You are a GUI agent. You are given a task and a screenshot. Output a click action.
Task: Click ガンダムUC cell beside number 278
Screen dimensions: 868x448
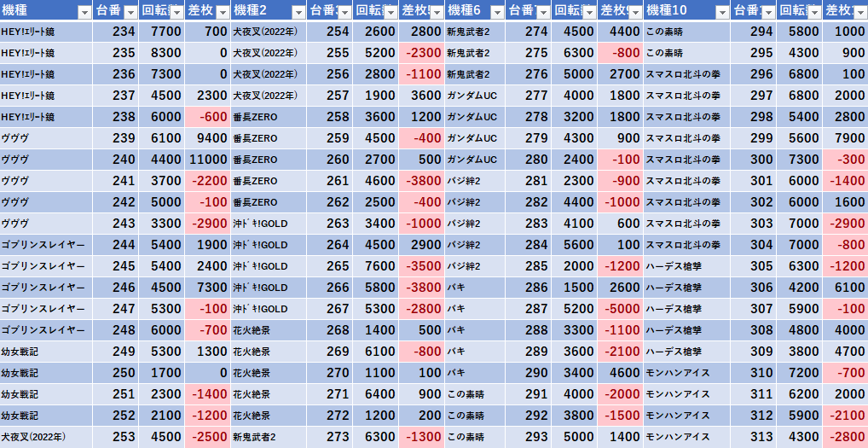(475, 117)
